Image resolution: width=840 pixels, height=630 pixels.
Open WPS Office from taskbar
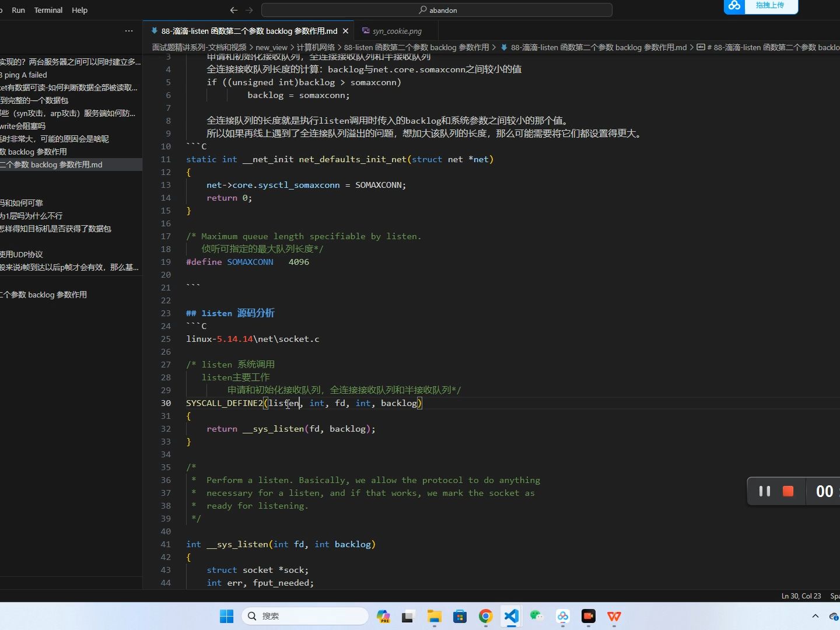614,616
